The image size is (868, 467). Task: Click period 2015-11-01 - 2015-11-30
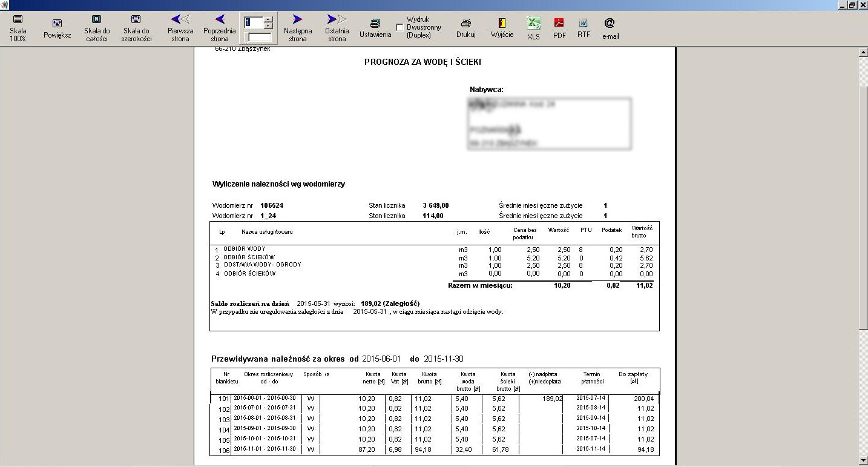pos(265,449)
